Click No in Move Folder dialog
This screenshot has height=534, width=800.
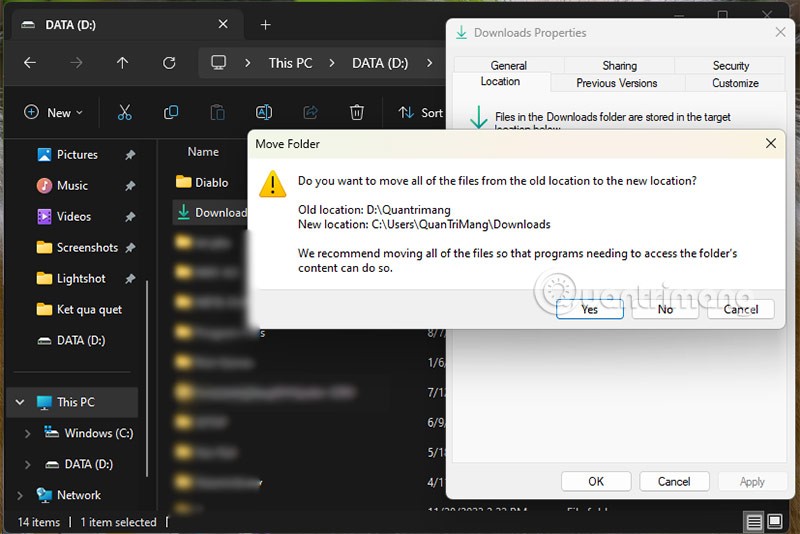pyautogui.click(x=665, y=309)
